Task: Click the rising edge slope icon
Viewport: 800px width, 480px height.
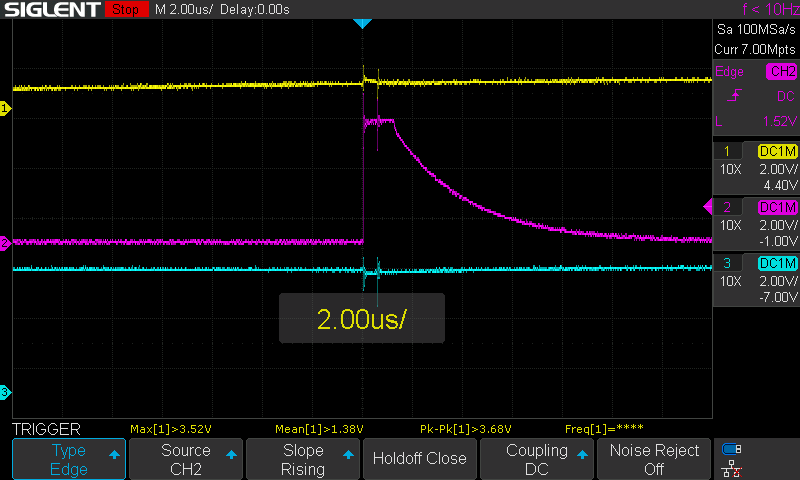Action: 734,95
